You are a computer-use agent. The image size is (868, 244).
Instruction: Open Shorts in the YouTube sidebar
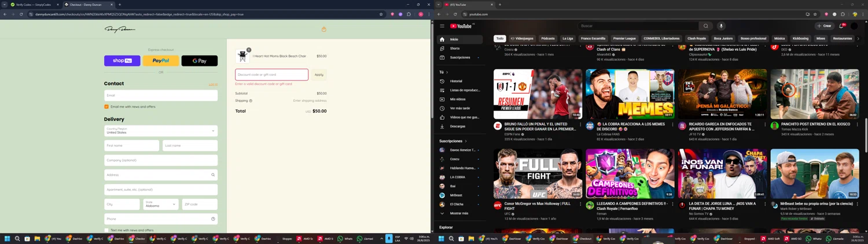point(460,49)
